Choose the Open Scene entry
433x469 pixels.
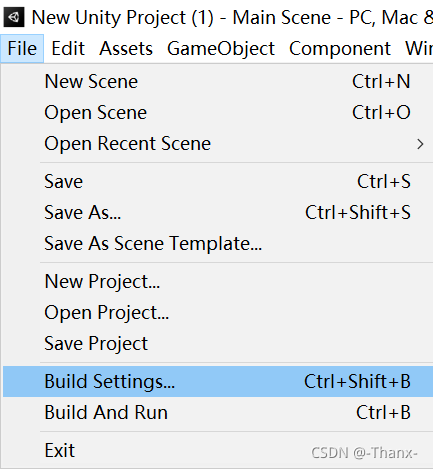(x=218, y=112)
